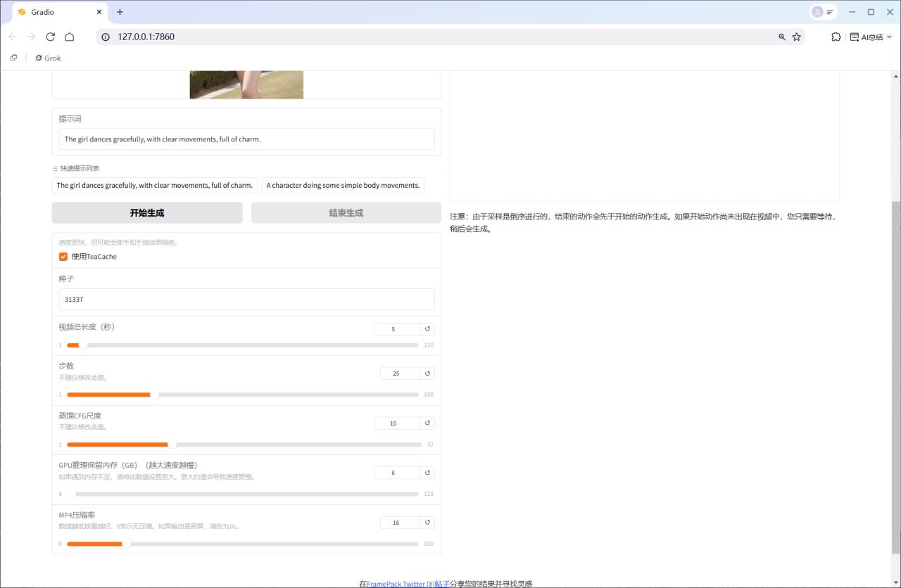Screen dimensions: 901x588
Task: Adjust the 视频总长度 slider
Action: click(x=242, y=345)
